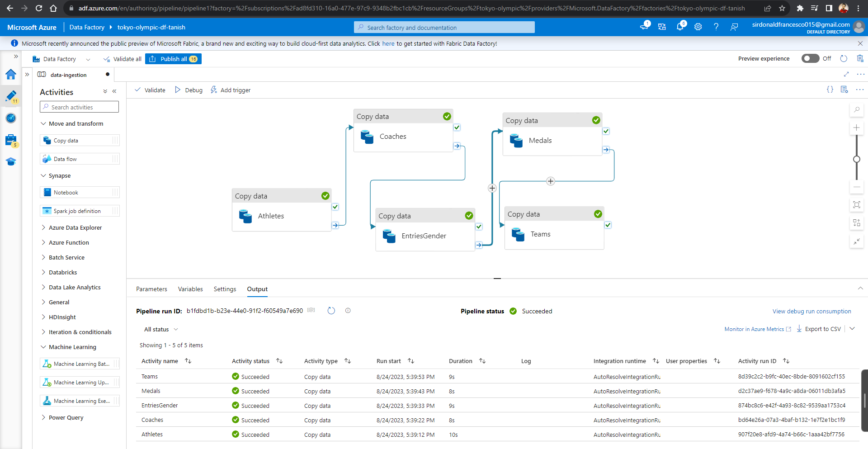
Task: Toggle the Medals activity checkbox
Action: click(606, 131)
